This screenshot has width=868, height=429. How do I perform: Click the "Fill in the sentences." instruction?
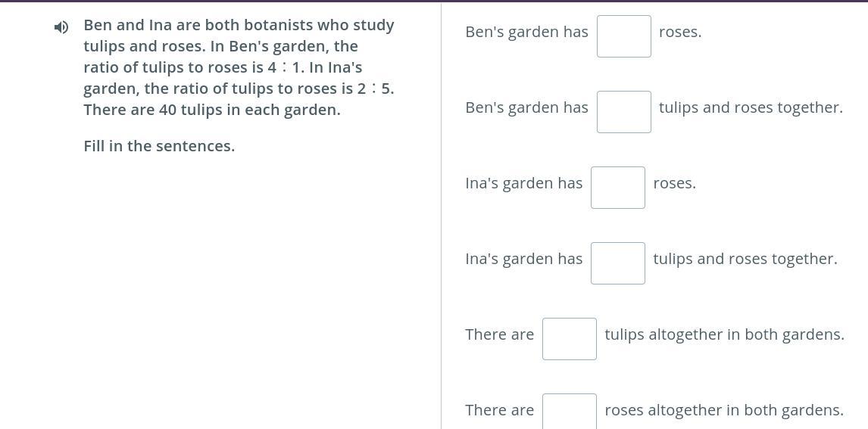click(159, 146)
